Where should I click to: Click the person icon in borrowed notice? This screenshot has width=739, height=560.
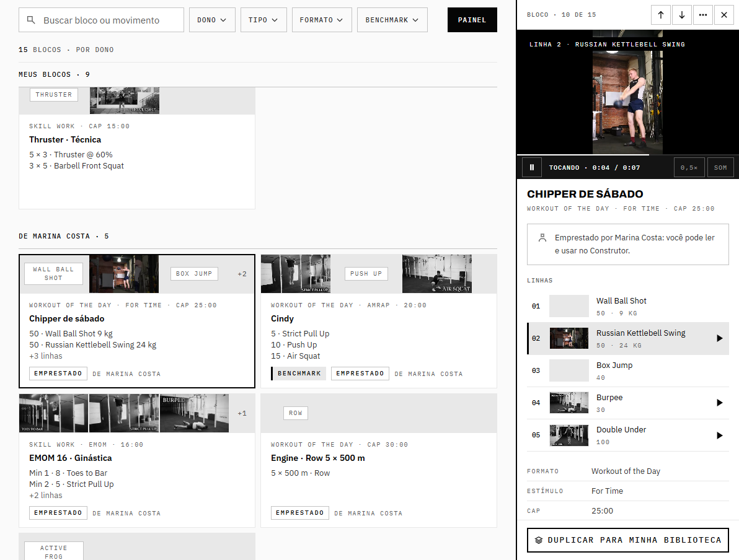pos(542,238)
